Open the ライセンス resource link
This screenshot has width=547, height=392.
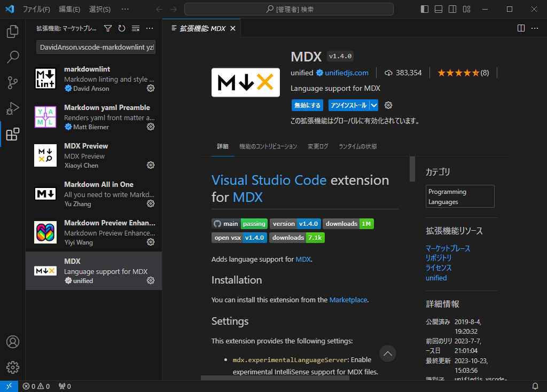click(x=439, y=268)
